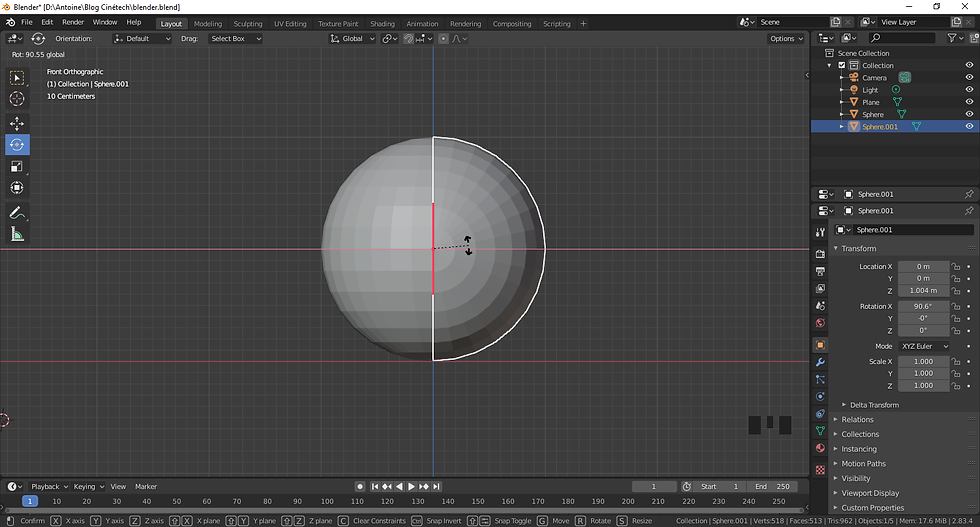980x527 pixels.
Task: Click the Rotation X value field
Action: (923, 306)
